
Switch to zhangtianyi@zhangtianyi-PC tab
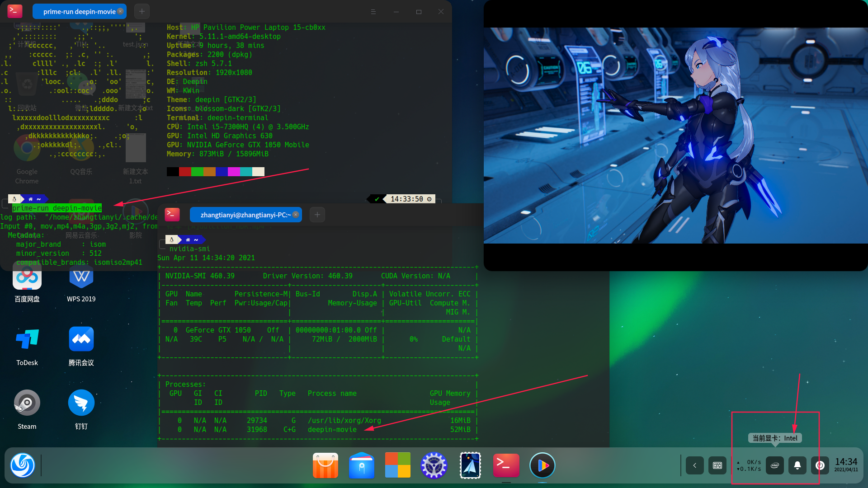click(x=244, y=215)
